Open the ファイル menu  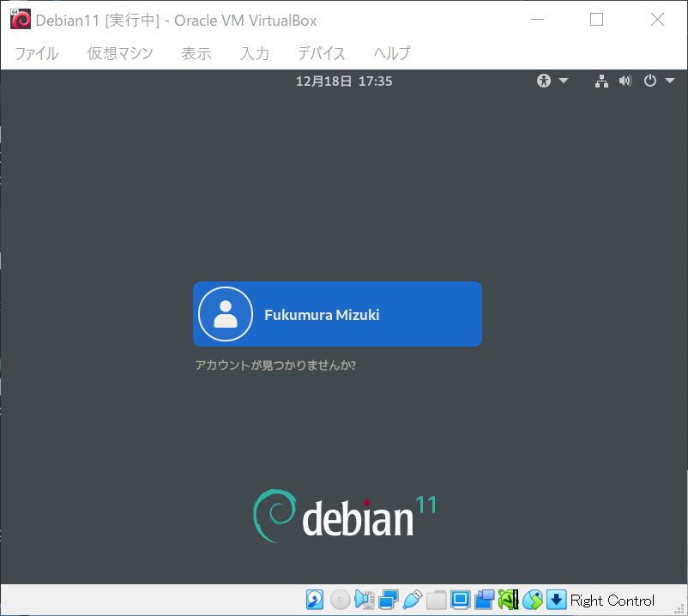pyautogui.click(x=36, y=53)
